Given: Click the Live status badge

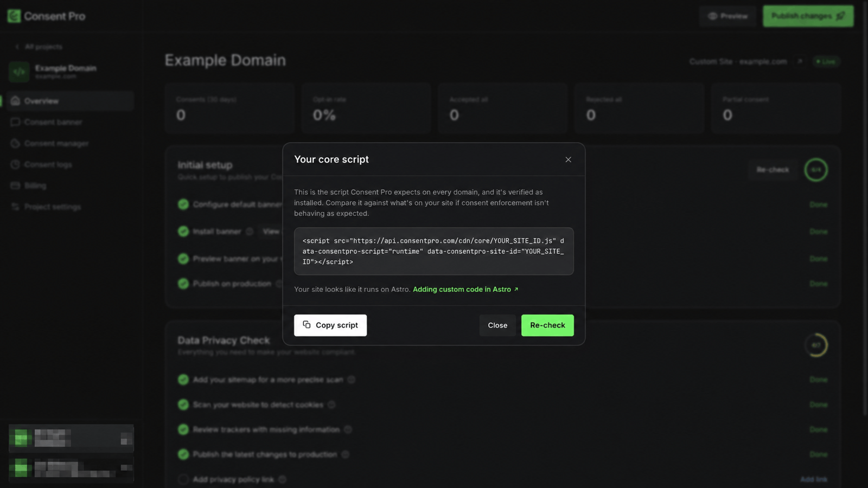Looking at the screenshot, I should click(826, 61).
